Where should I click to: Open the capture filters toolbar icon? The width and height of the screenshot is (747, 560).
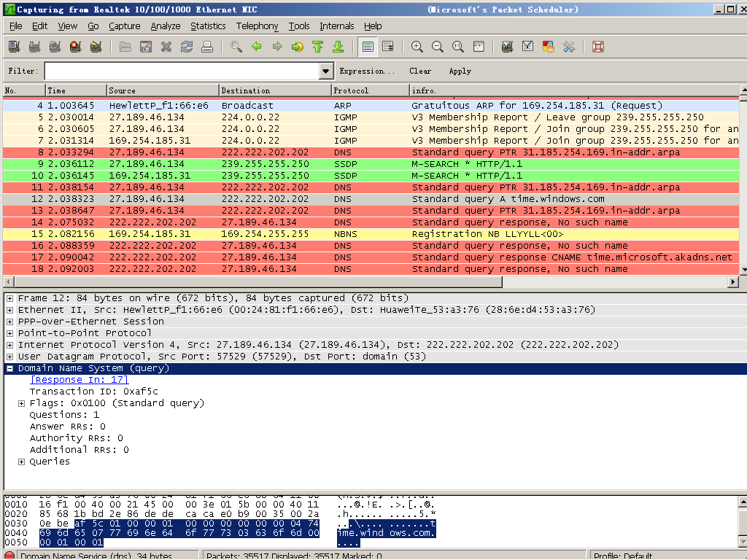click(x=508, y=47)
